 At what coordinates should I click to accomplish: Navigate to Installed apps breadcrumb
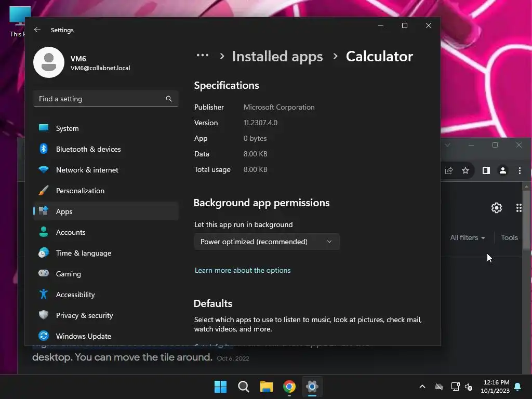(277, 56)
